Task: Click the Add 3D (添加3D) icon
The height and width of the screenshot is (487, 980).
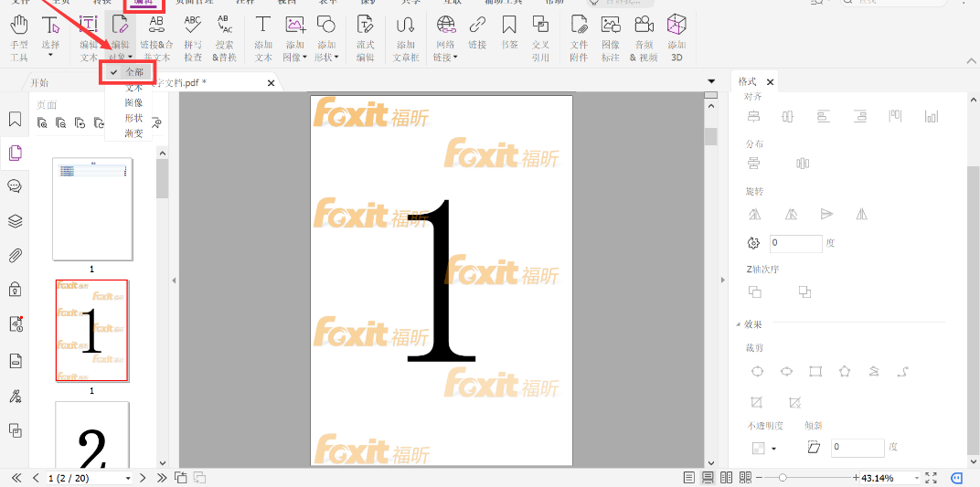Action: 676,37
